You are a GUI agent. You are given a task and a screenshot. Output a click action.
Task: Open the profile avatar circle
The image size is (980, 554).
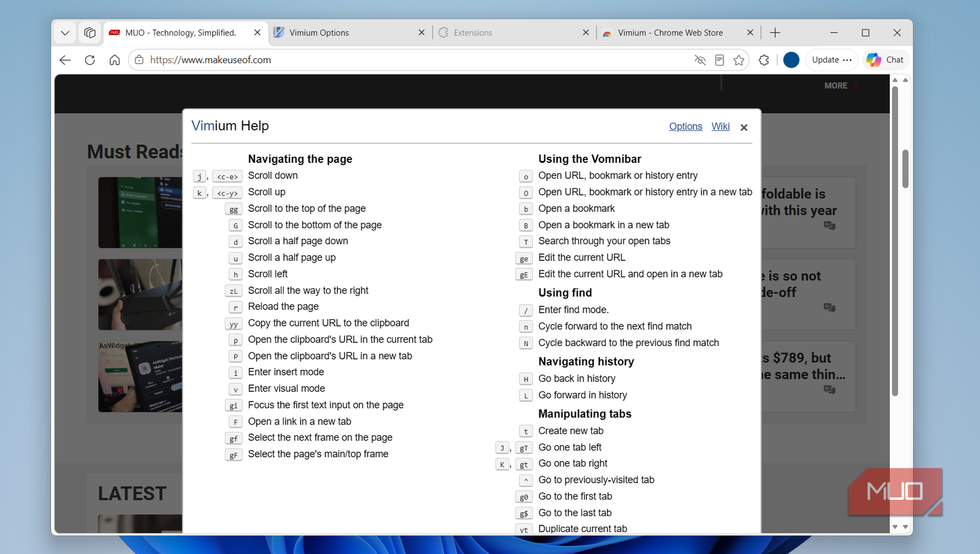(x=791, y=60)
